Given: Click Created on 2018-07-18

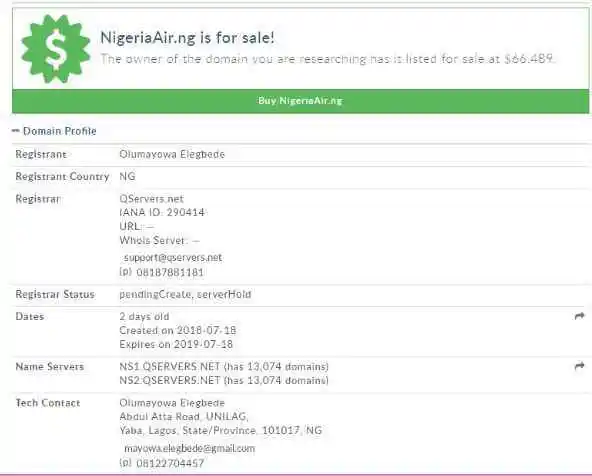Looking at the screenshot, I should tap(177, 330).
